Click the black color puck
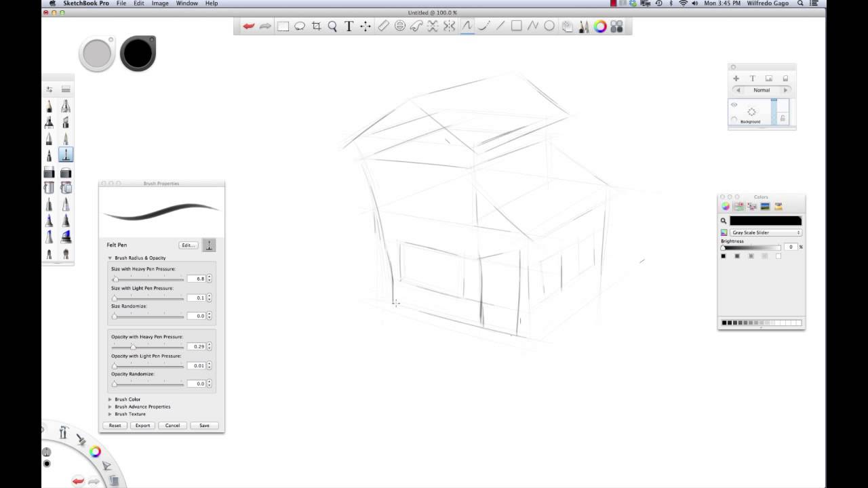 tap(138, 54)
